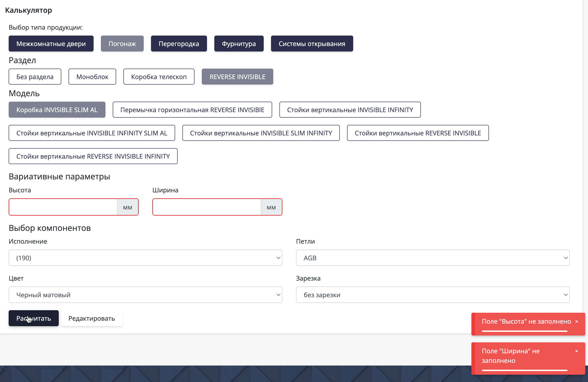
Task: Close the "Ширина" error toast
Action: (x=576, y=351)
